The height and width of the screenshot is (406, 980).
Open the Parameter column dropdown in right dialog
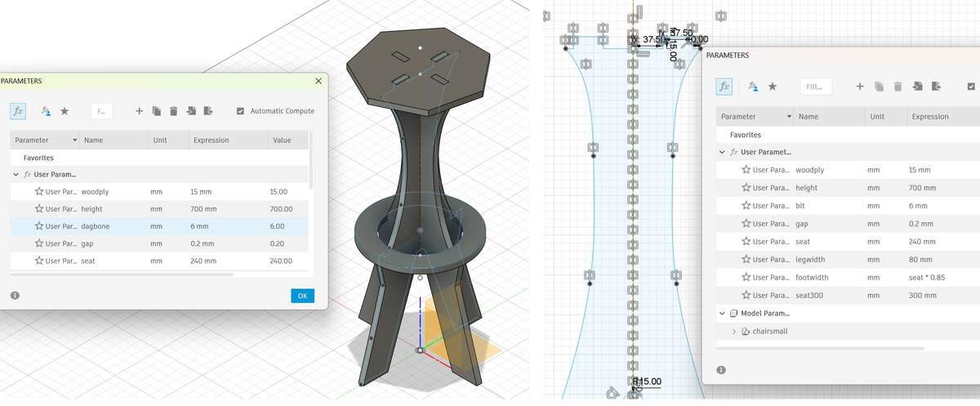(x=788, y=117)
